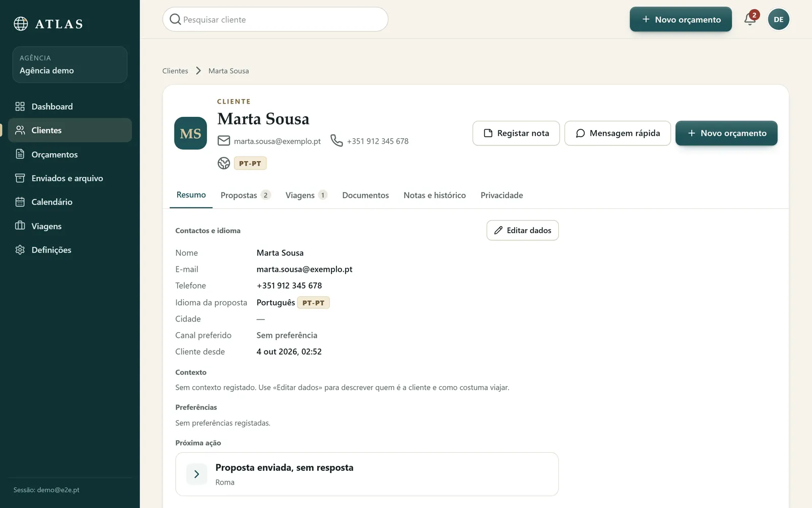812x508 pixels.
Task: Click the MS client avatar
Action: (190, 133)
